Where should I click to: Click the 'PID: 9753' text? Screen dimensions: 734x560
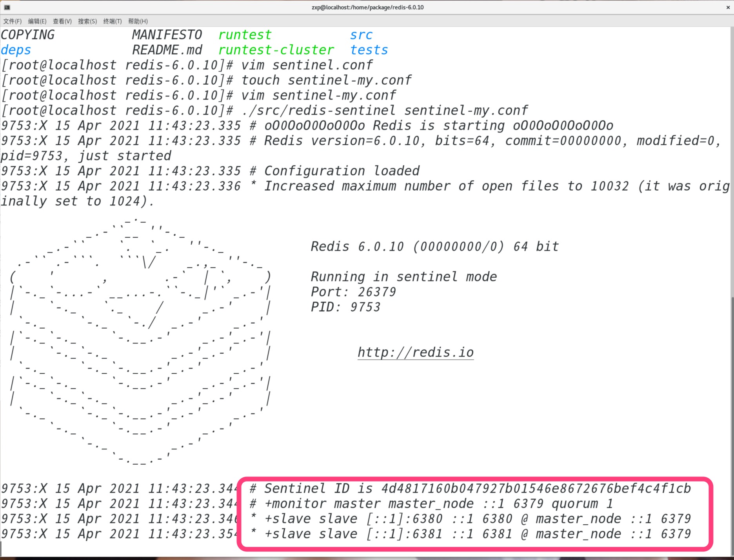(345, 307)
